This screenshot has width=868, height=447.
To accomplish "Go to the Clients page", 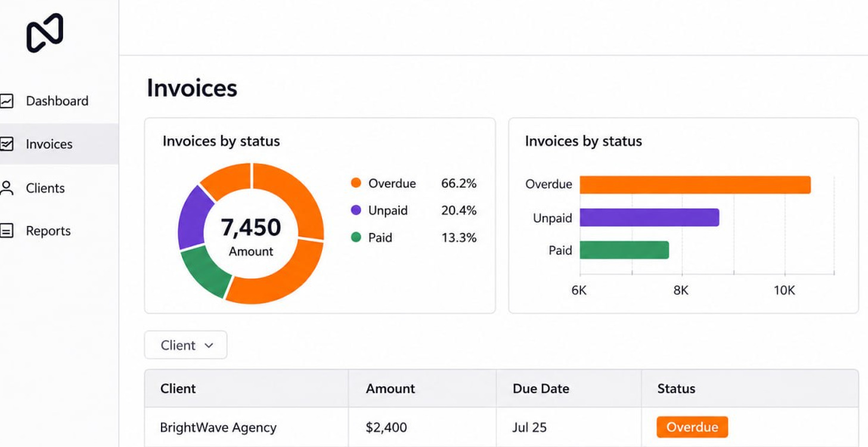I will 45,188.
